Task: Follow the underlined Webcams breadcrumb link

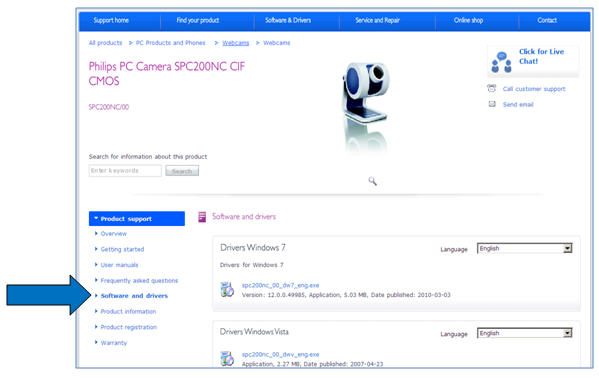Action: (236, 43)
